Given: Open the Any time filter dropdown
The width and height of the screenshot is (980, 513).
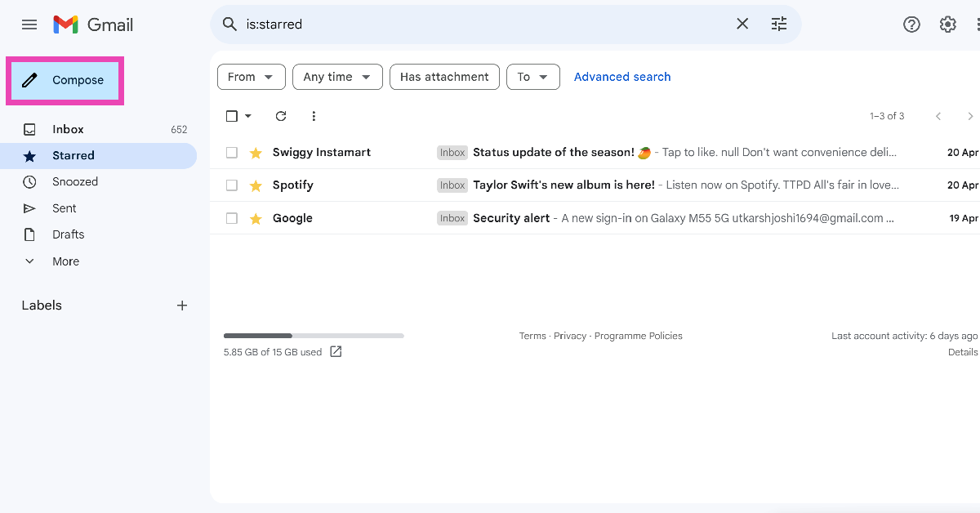Looking at the screenshot, I should pos(336,77).
